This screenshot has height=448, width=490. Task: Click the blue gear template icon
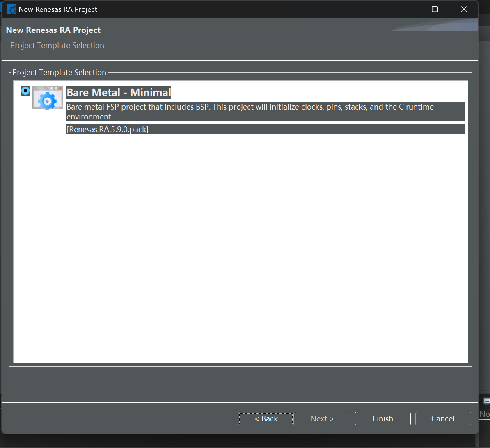pyautogui.click(x=48, y=98)
